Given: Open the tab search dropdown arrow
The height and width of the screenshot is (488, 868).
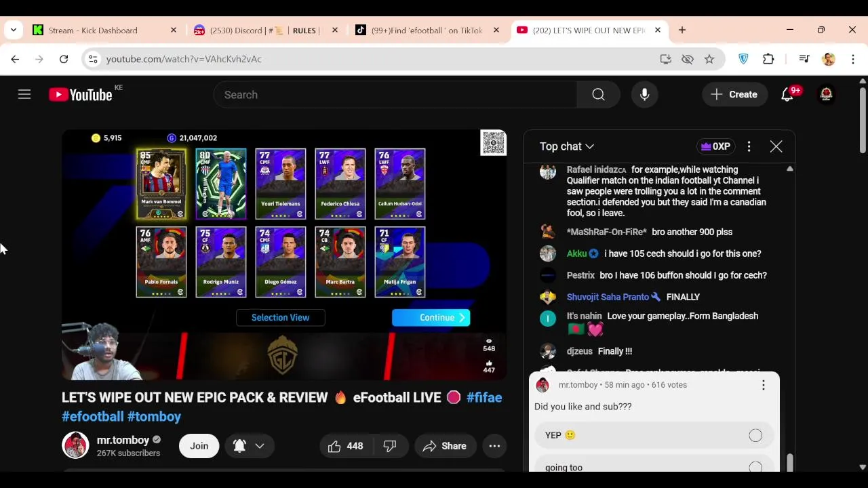Looking at the screenshot, I should click(14, 30).
